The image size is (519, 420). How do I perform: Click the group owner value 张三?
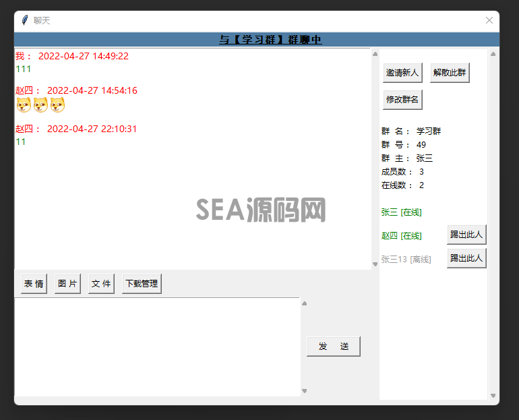click(x=425, y=158)
